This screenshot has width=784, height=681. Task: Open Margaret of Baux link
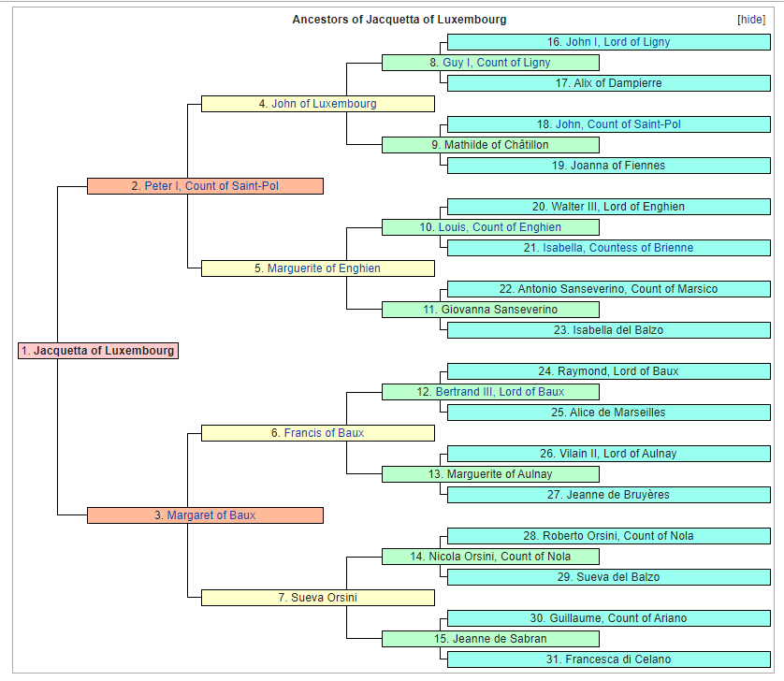coord(211,515)
